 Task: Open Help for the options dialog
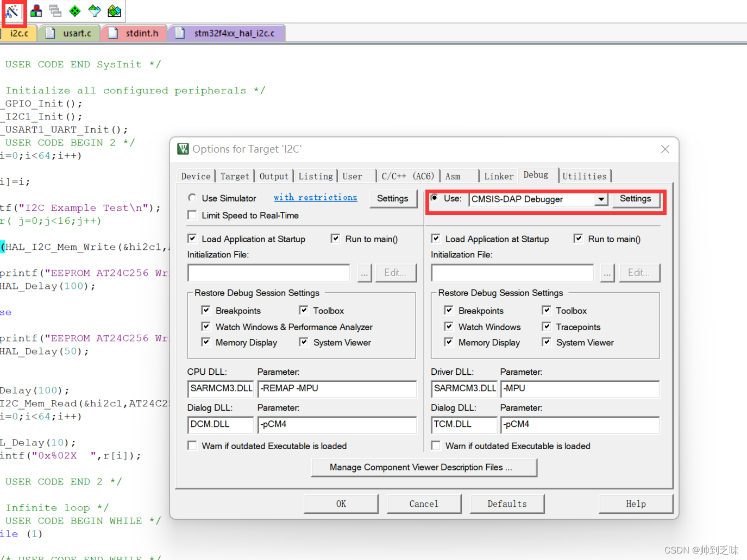point(636,504)
